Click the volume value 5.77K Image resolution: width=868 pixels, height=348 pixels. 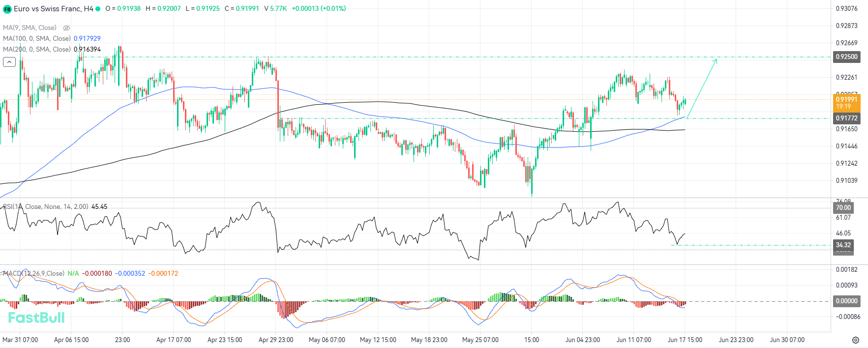click(278, 9)
